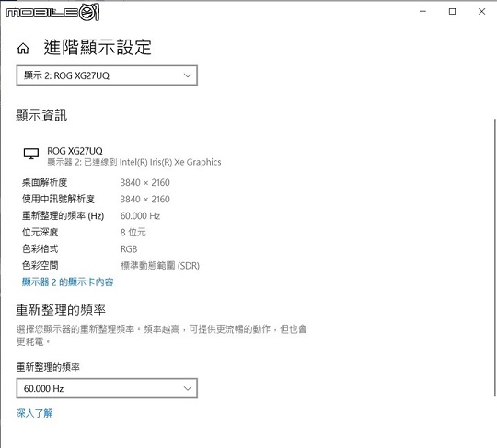This screenshot has height=448, width=497.
Task: Click the RGB color format value
Action: [129, 249]
